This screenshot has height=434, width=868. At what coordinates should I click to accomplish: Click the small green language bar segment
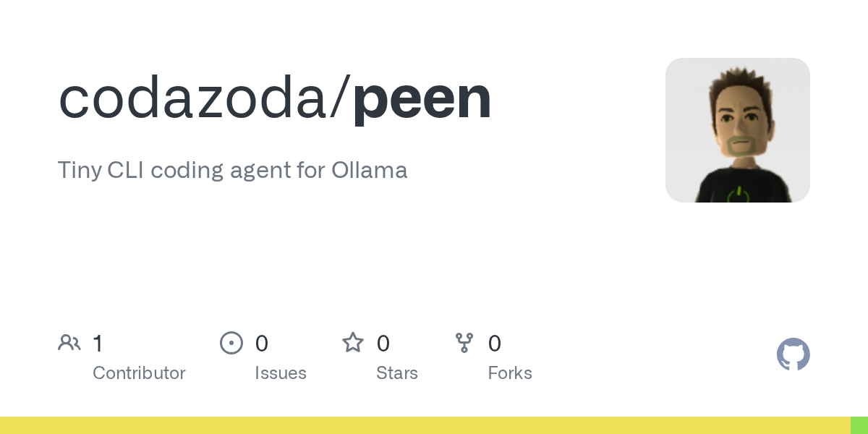(859, 425)
